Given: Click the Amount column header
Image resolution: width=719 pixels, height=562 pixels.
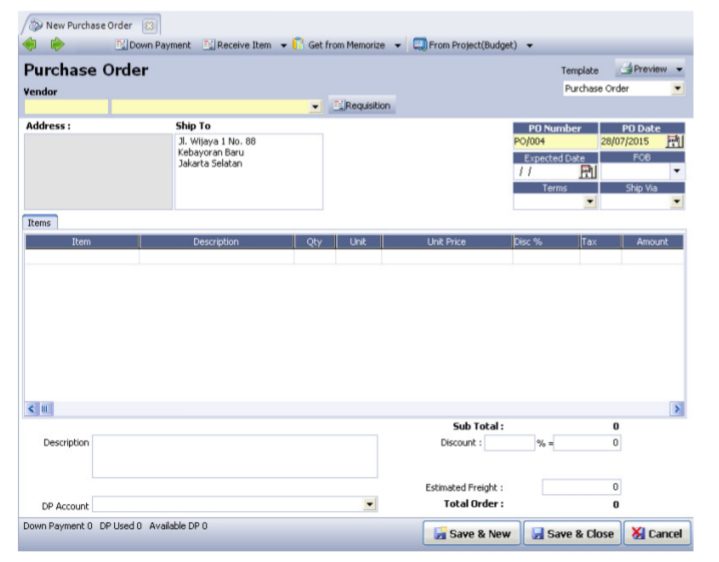Looking at the screenshot, I should point(653,242).
